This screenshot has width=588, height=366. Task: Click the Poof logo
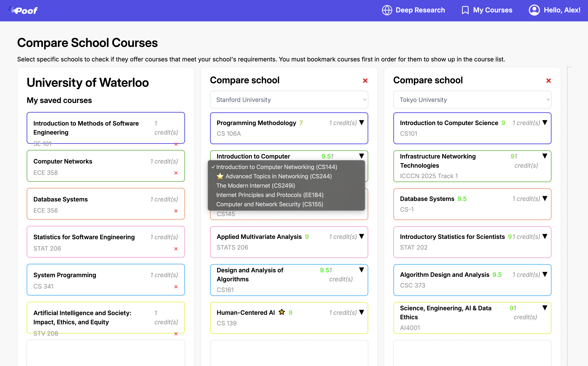coord(23,10)
